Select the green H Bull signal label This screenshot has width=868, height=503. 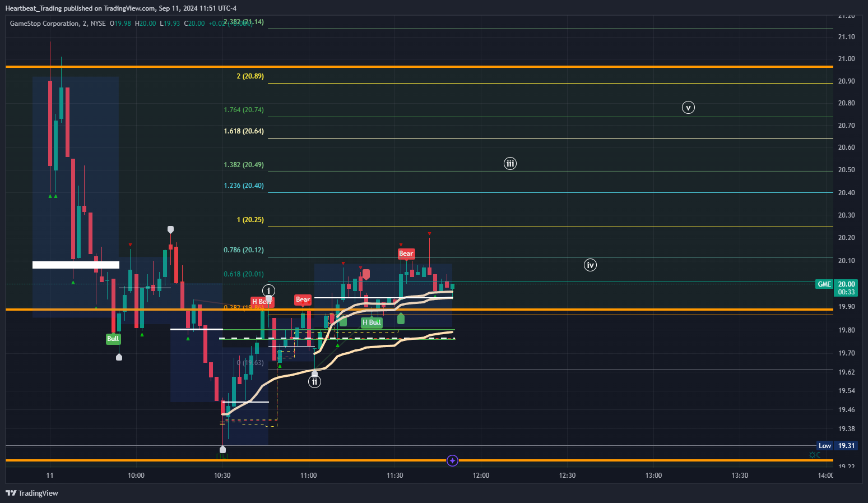coord(372,322)
